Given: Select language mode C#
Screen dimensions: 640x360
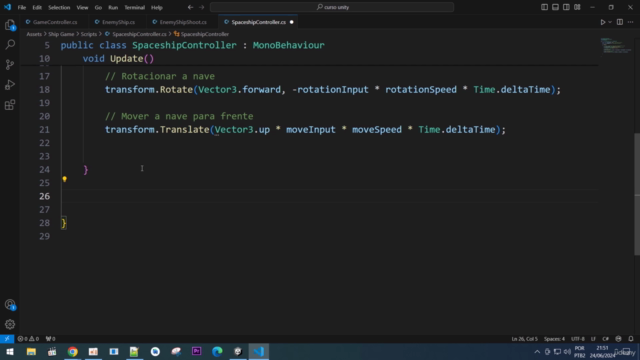Looking at the screenshot, I should click(605, 339).
